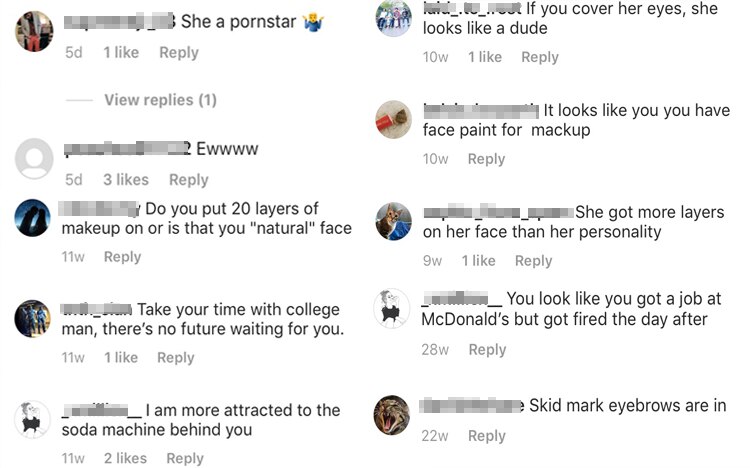The height and width of the screenshot is (468, 750).
Task: Click avatar beside "Take your time with college" comment
Action: [34, 319]
